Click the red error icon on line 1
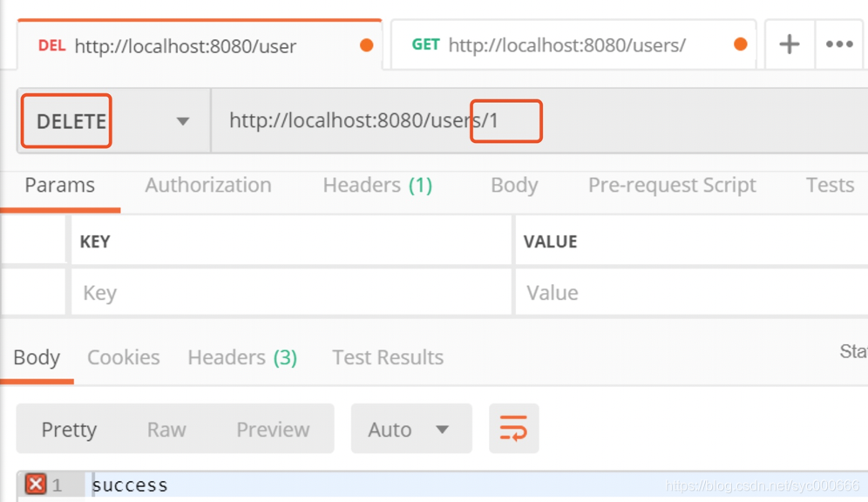Image resolution: width=868 pixels, height=502 pixels. click(x=34, y=484)
